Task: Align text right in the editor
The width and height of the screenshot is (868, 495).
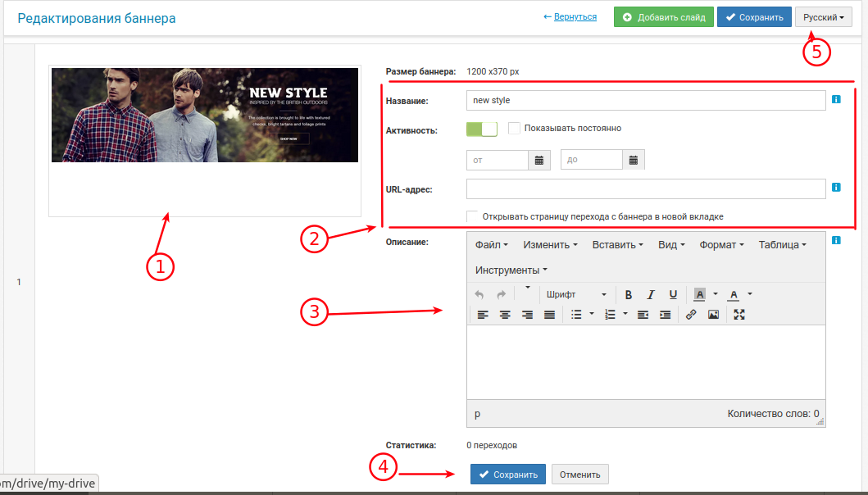Action: pos(527,315)
